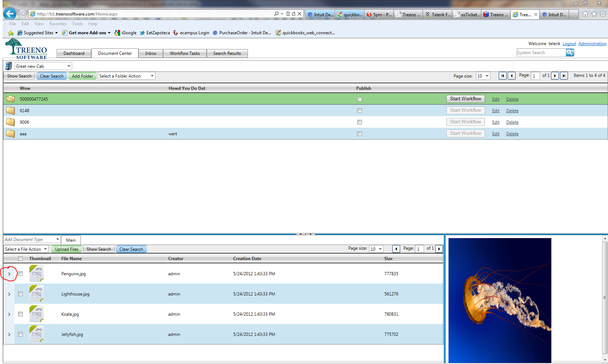
Task: Go to last page of folder list
Action: tap(564, 76)
